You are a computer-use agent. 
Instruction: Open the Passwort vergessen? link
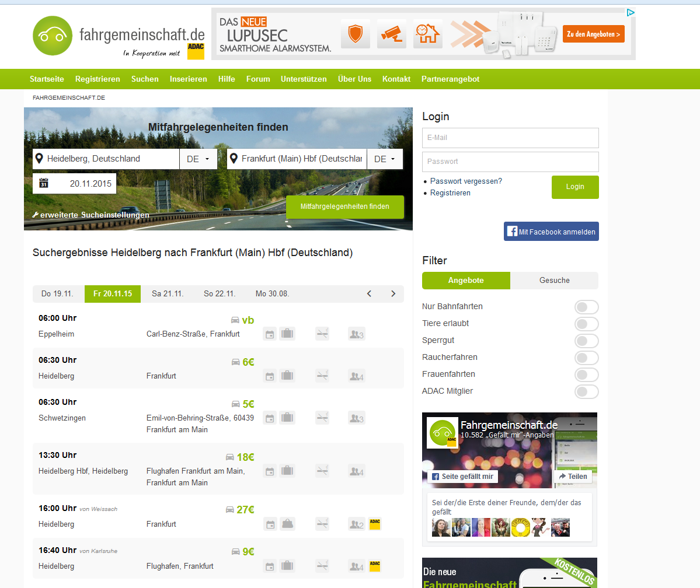(x=466, y=181)
